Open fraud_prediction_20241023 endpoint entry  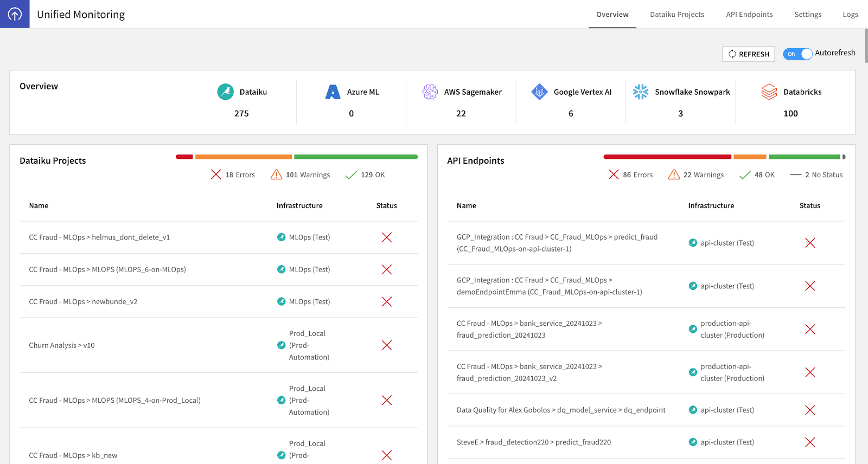[x=529, y=329]
